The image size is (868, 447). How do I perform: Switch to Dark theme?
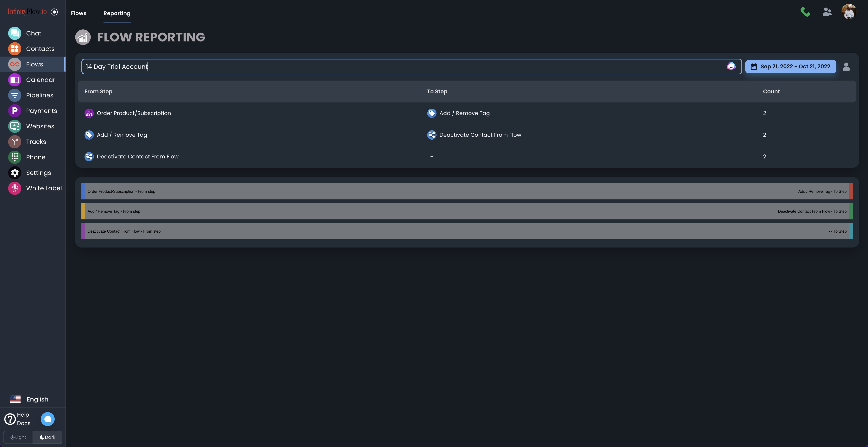click(x=47, y=437)
